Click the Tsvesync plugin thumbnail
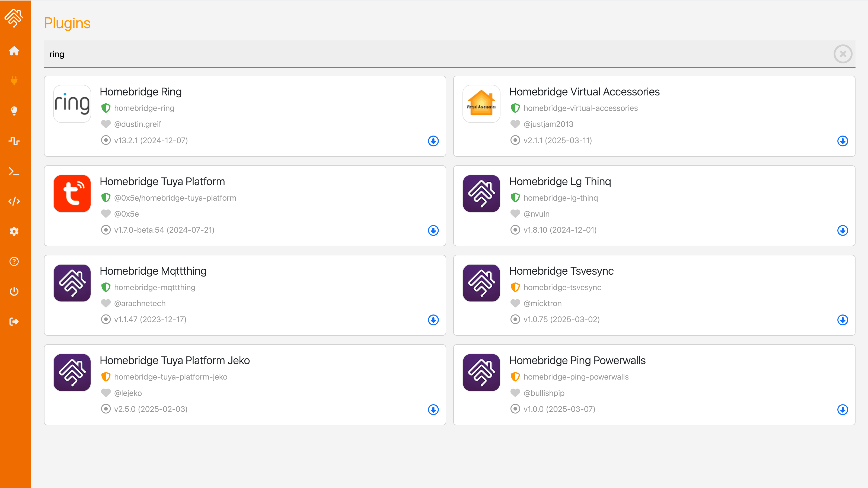This screenshot has width=868, height=488. [481, 283]
